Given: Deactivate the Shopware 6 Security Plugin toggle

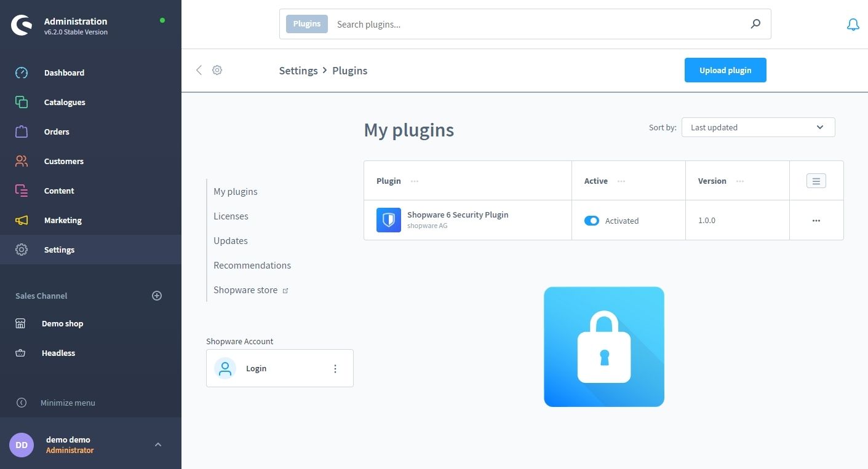Looking at the screenshot, I should pyautogui.click(x=591, y=220).
